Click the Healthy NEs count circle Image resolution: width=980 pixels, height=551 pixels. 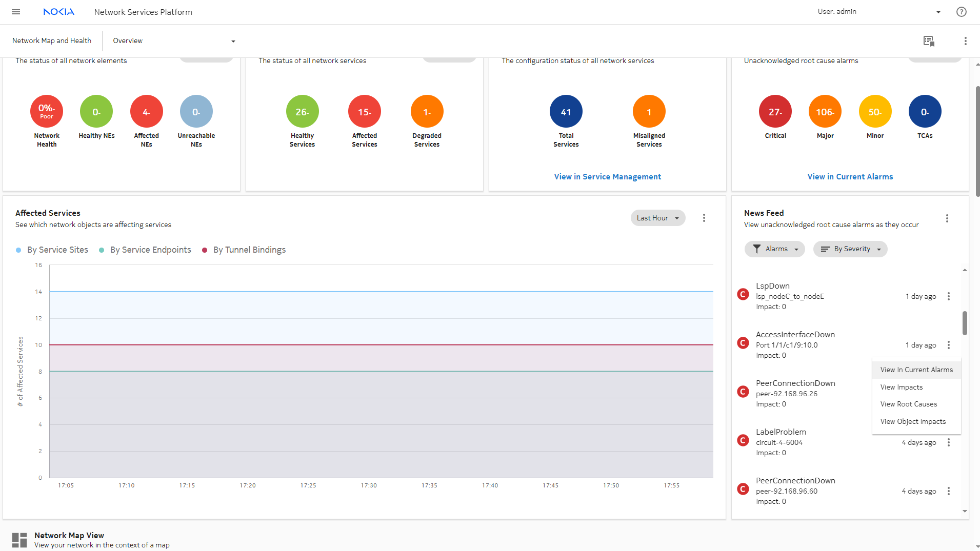[x=96, y=111]
